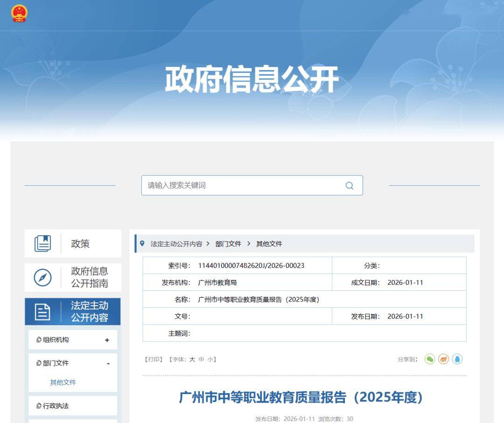Select 其他文件 under 部门文件 in the sidebar
Screen dimensions: 504x423
(63, 382)
